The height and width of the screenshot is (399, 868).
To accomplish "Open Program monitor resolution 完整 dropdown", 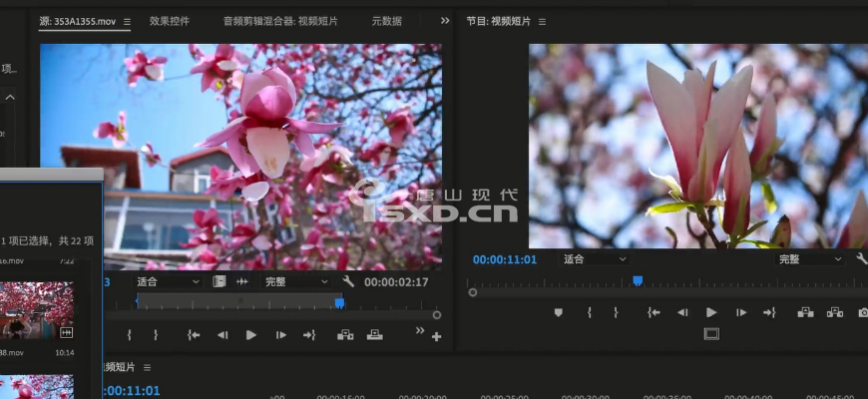I will (810, 259).
